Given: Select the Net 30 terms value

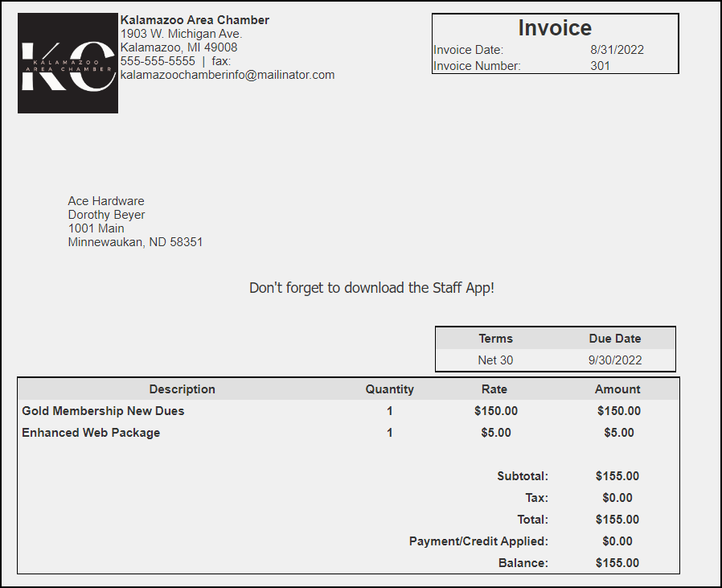Looking at the screenshot, I should click(495, 360).
